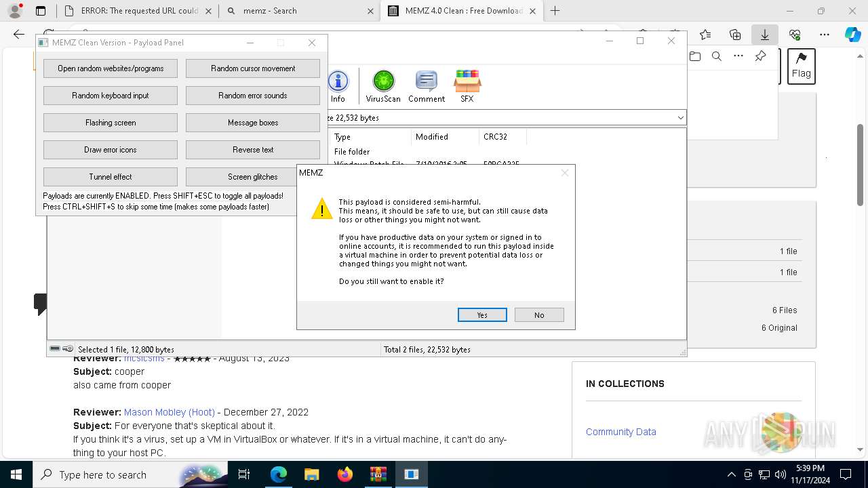Toggle Random error sounds payload
868x488 pixels.
(253, 96)
